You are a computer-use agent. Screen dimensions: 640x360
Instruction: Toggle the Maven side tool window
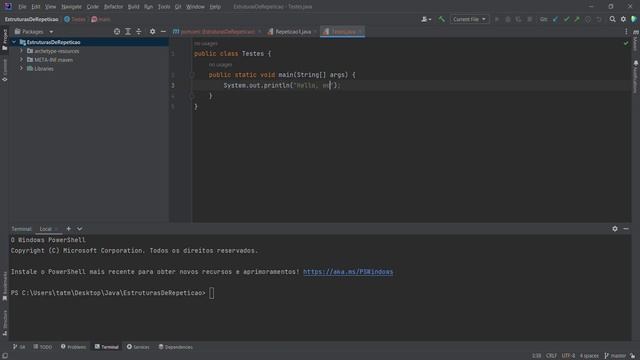tap(636, 40)
